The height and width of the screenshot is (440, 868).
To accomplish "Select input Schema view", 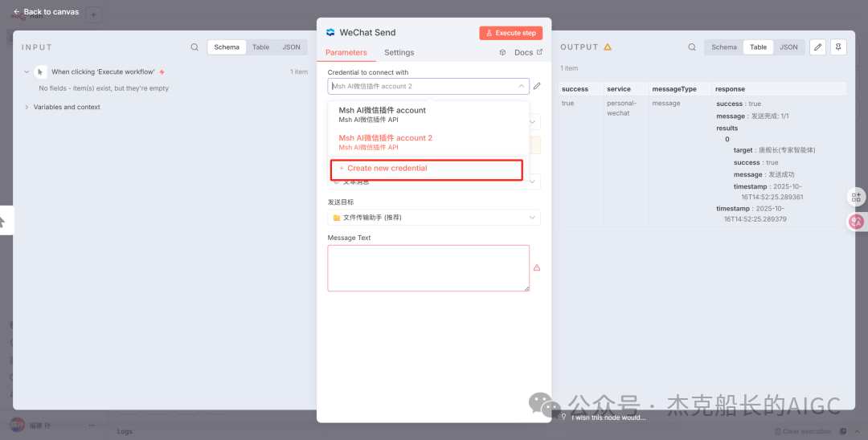I will tap(227, 47).
